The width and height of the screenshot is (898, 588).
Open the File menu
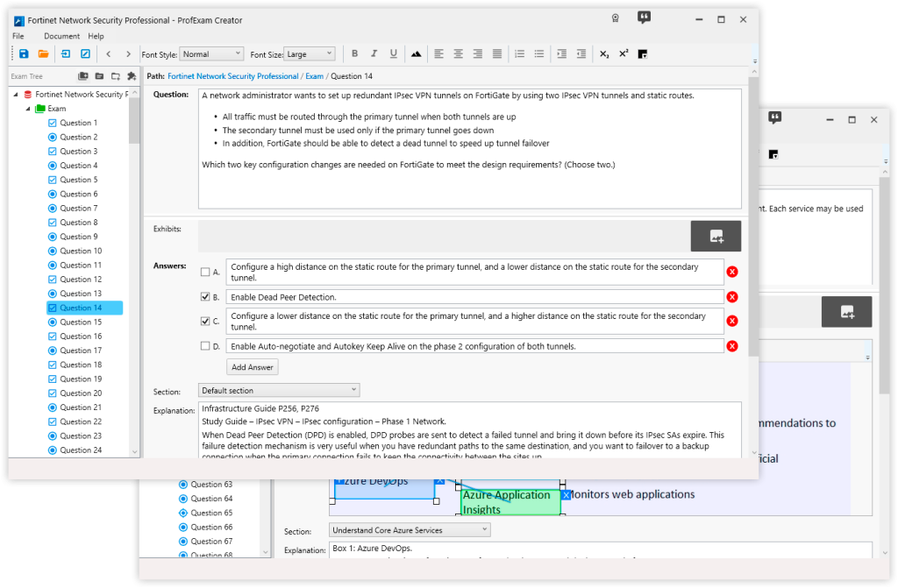point(18,36)
